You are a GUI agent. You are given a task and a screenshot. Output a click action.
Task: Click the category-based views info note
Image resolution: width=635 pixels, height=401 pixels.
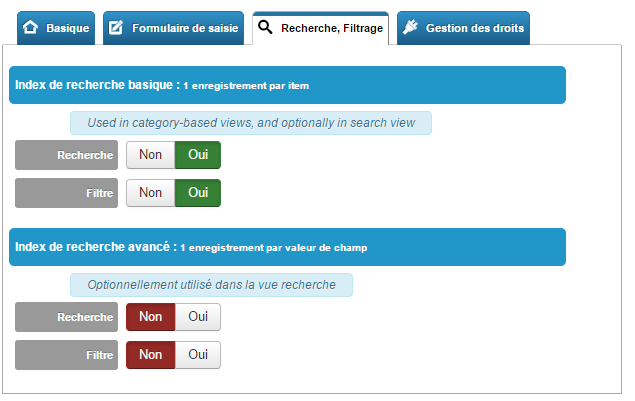[x=251, y=123]
